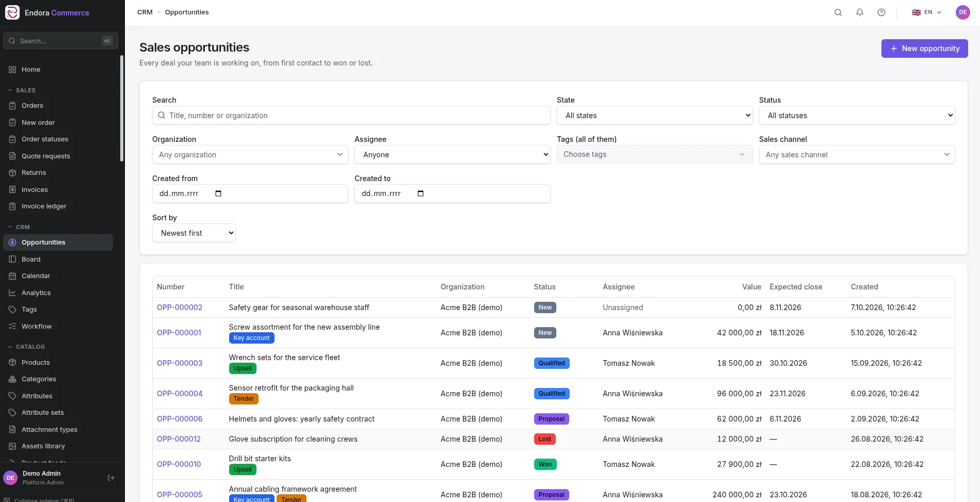980x502 pixels.
Task: Click the Lost status badge on OPP-000012
Action: (x=544, y=439)
